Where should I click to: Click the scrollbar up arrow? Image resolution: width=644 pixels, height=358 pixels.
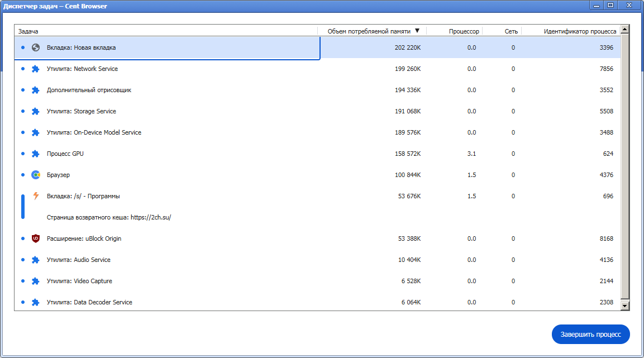tap(624, 28)
